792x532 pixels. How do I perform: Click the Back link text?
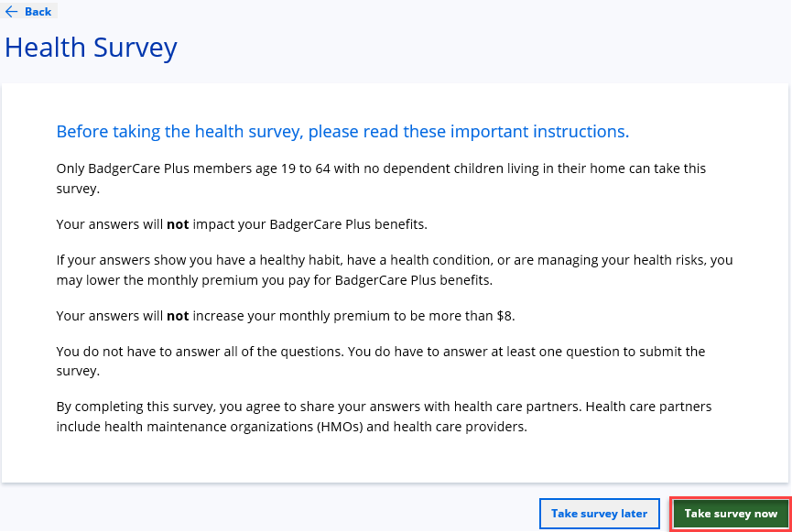[38, 12]
